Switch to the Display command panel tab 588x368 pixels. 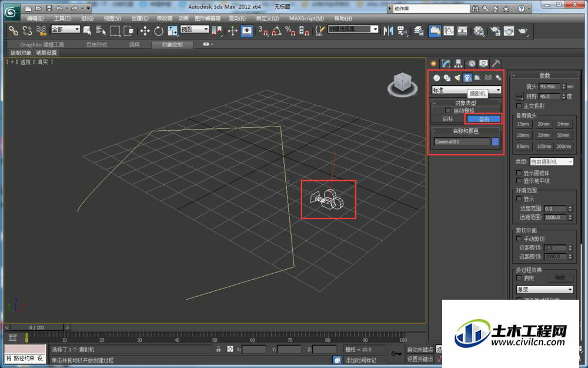click(x=483, y=64)
